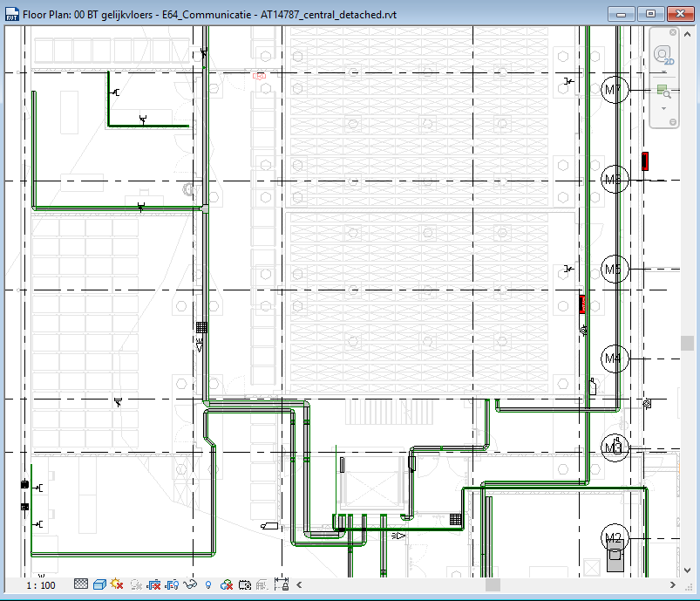The width and height of the screenshot is (700, 601).
Task: Open the 1:100 view scale list
Action: (39, 584)
